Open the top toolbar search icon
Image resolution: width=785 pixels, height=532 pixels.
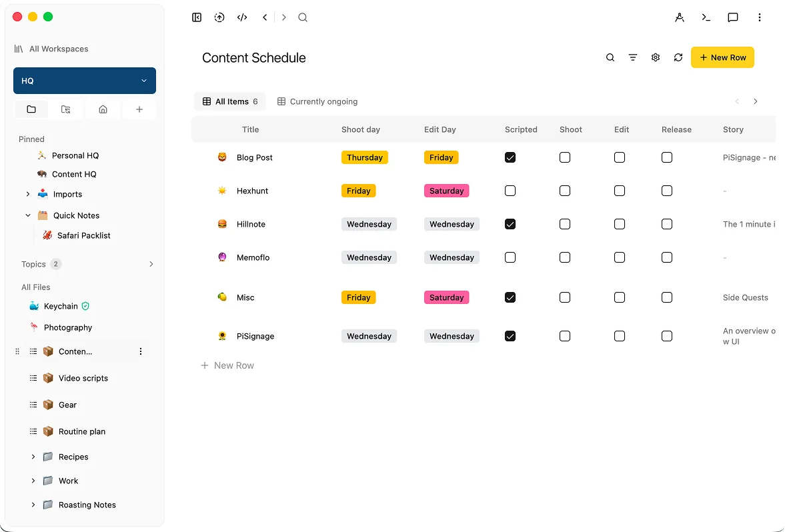coord(303,17)
